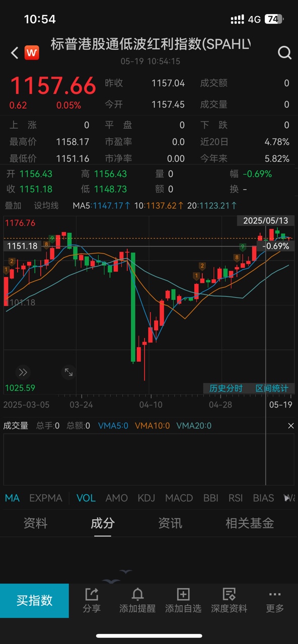Go back with the left arrow
The image size is (298, 644).
[15, 52]
